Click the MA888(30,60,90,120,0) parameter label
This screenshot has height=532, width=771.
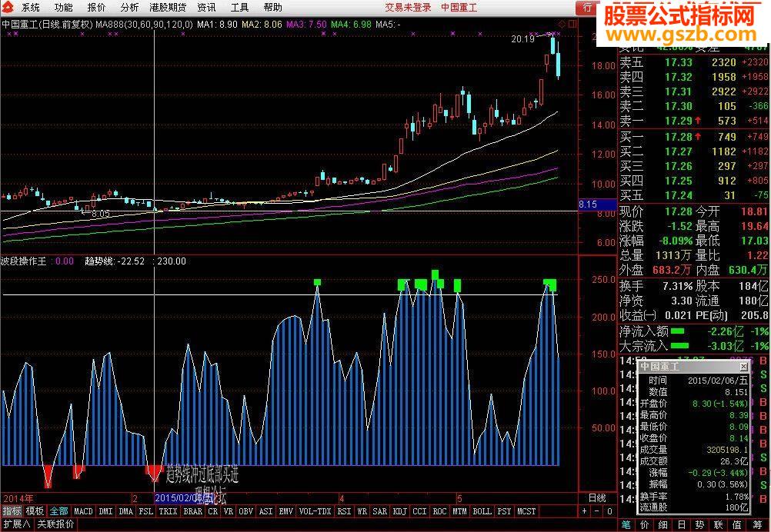(144, 24)
